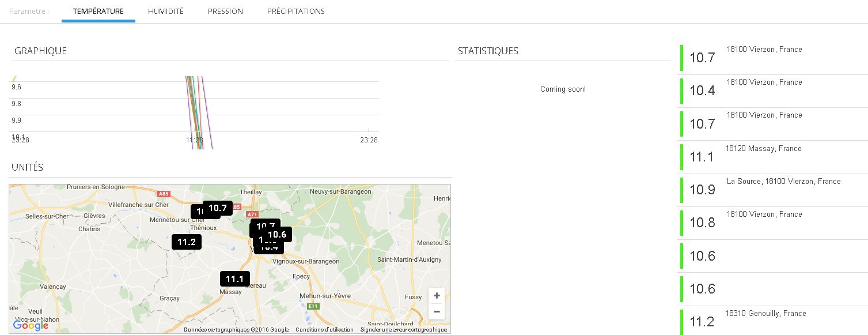
Task: Open the Pression parameter tab
Action: tap(225, 12)
